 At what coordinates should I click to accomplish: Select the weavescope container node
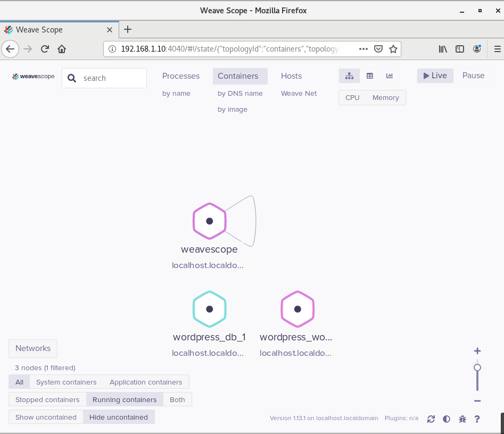(210, 221)
